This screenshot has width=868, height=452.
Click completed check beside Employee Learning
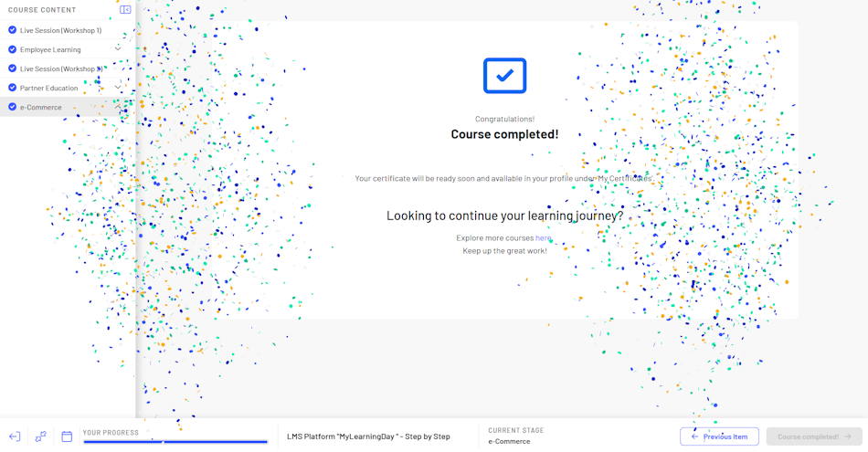point(12,49)
